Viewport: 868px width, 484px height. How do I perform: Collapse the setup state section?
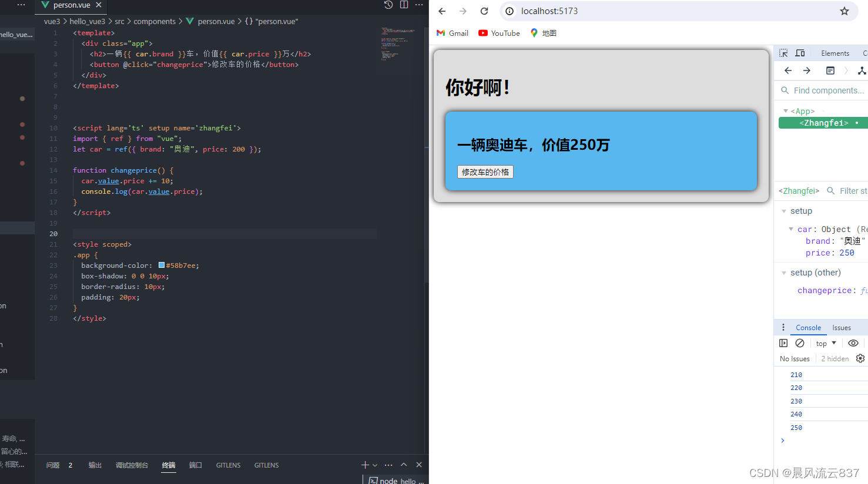click(784, 211)
